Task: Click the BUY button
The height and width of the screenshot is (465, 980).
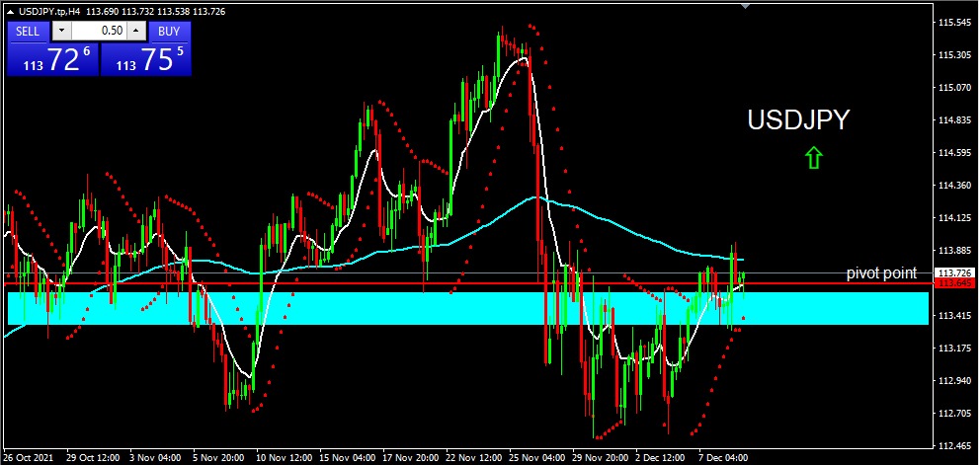Action: pos(169,32)
